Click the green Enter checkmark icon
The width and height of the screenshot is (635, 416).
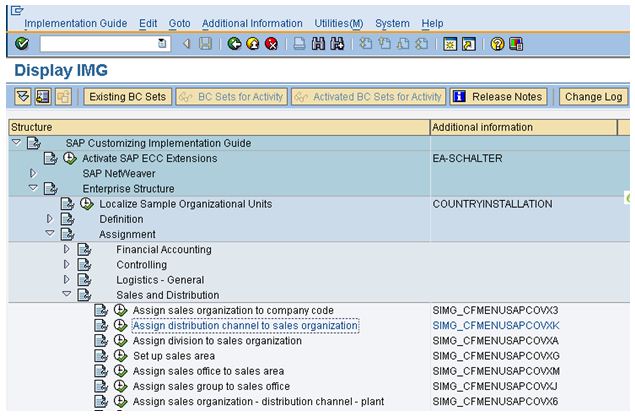coord(22,44)
